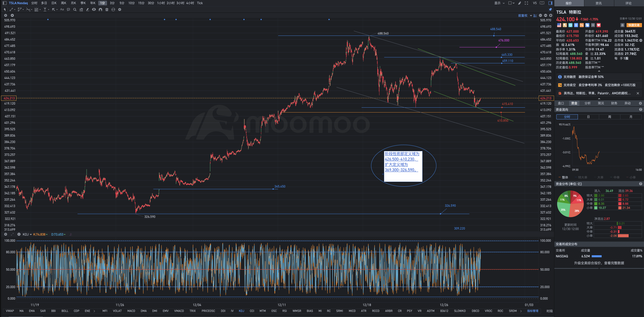The image size is (644, 317).
Task: Toggle the right sidebar panel
Action: (550, 3)
